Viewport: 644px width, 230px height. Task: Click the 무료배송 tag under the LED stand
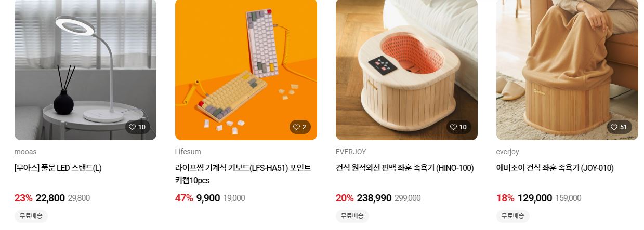[31, 216]
